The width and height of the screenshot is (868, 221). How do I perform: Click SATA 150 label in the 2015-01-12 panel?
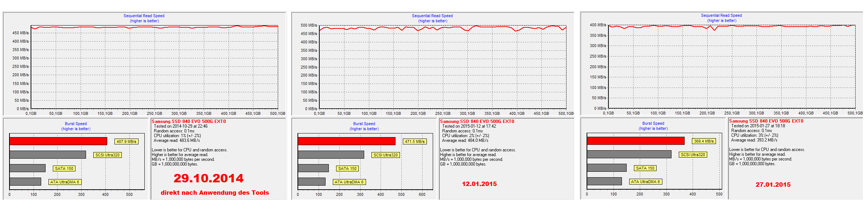[347, 168]
